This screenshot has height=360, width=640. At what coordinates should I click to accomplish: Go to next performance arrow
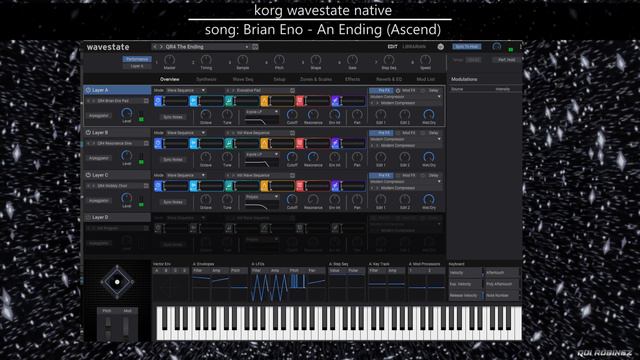[161, 47]
